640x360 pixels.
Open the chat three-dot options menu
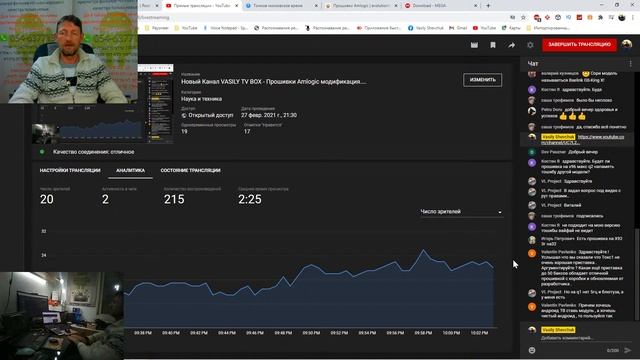point(630,64)
